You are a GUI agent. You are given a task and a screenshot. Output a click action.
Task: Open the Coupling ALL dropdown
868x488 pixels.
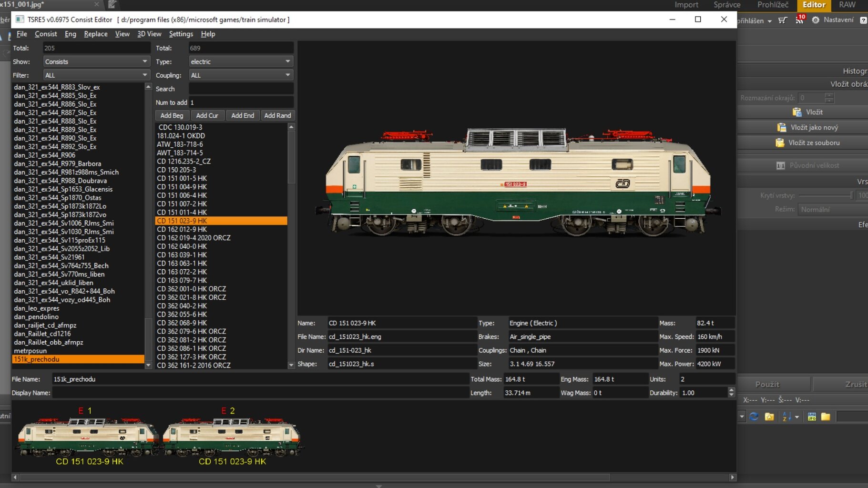point(241,75)
